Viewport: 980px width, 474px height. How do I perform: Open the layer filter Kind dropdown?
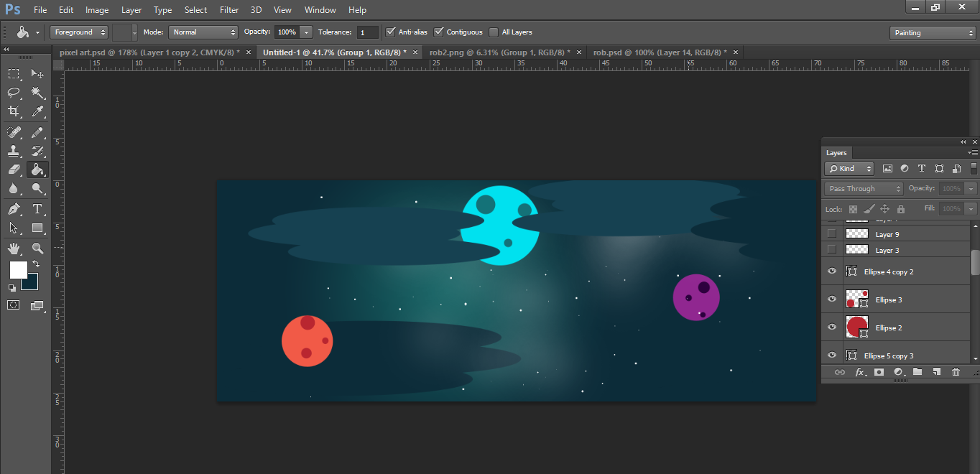point(849,169)
